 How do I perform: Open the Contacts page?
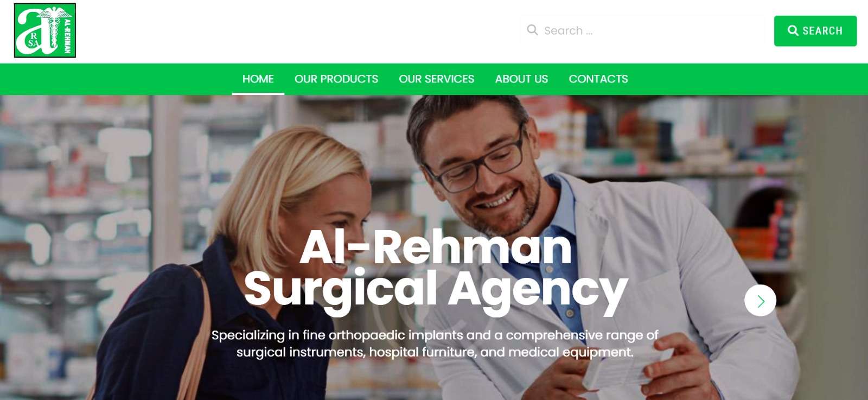tap(598, 79)
